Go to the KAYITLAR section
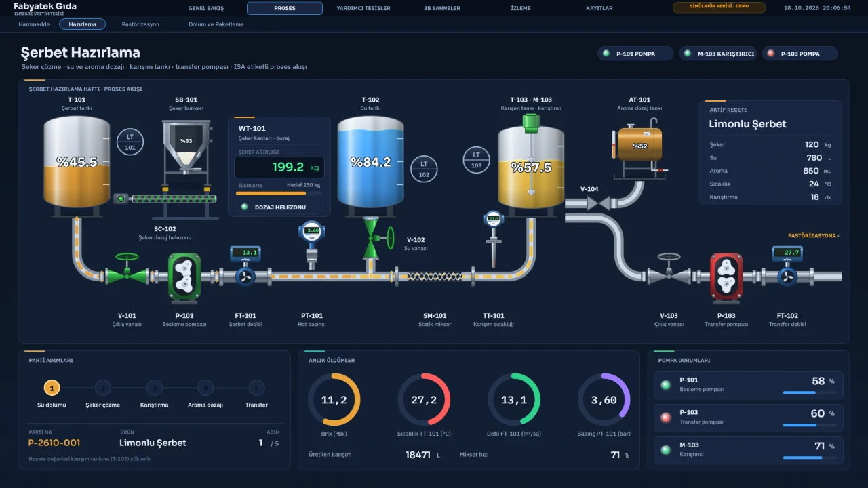Screen dimensions: 868x488 point(599,8)
